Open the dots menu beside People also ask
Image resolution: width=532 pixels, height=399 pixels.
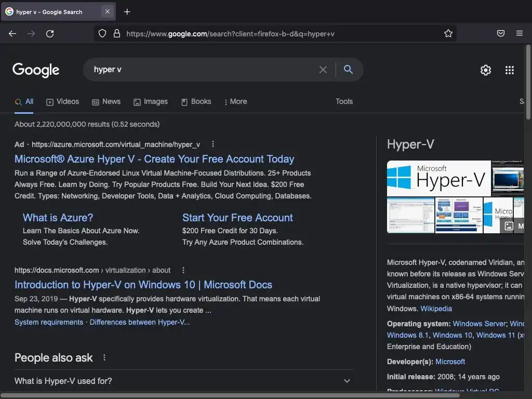pos(104,357)
